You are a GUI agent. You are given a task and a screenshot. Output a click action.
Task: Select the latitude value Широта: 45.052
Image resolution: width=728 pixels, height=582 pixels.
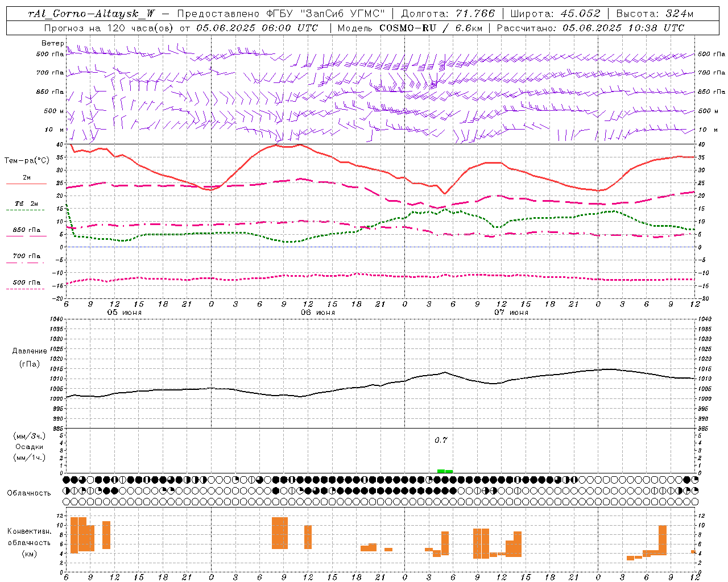click(x=555, y=14)
